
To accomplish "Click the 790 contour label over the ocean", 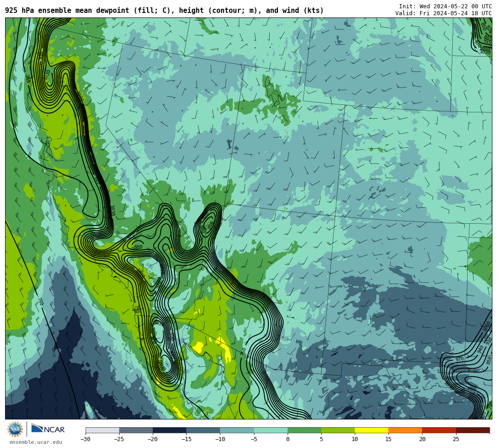I will (41, 301).
